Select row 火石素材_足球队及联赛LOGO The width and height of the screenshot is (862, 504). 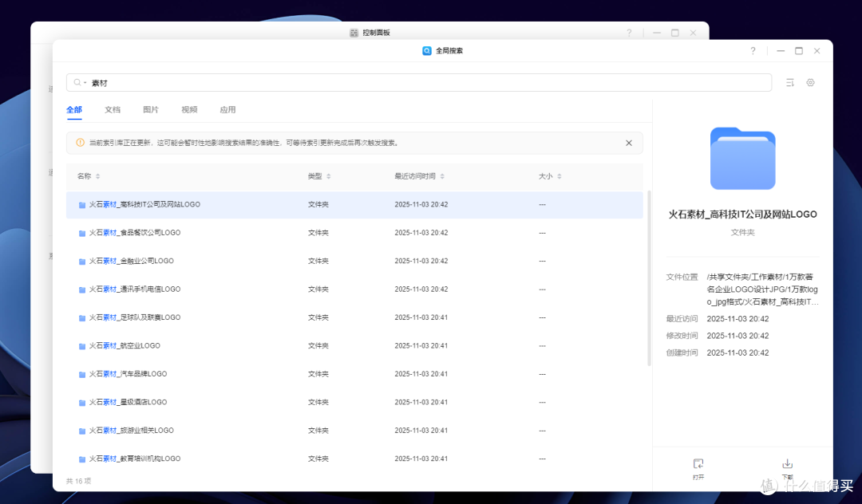tap(354, 317)
